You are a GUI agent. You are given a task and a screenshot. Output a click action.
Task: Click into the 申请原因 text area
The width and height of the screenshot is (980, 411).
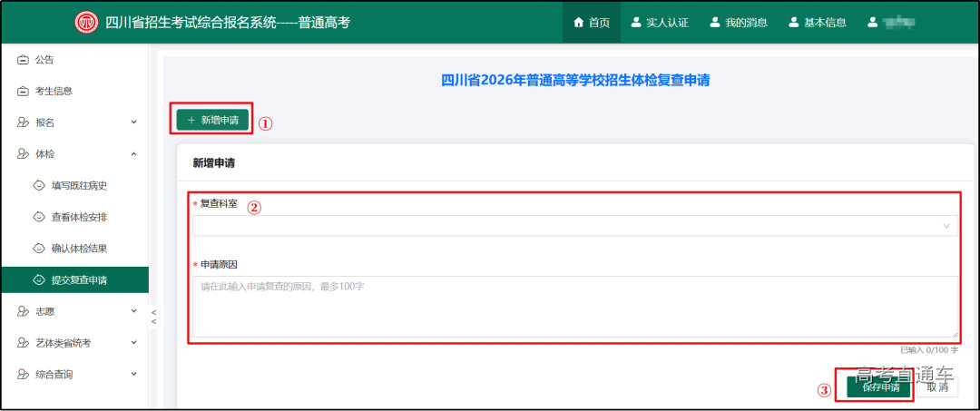coord(574,307)
